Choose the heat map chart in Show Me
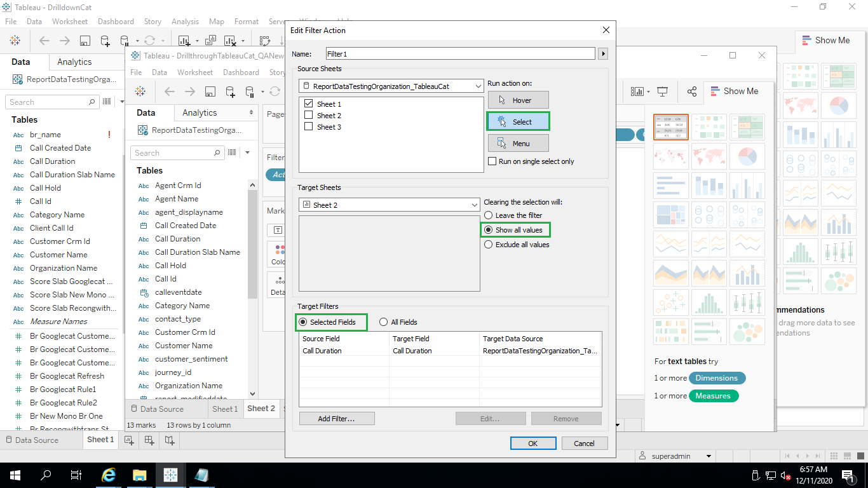Screen dimensions: 868x488 [709, 127]
